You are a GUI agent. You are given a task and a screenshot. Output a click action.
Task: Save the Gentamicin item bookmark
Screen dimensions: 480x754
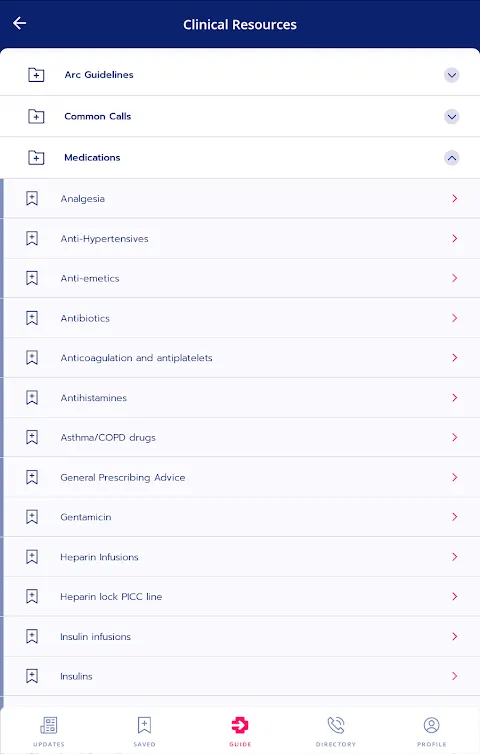pyautogui.click(x=32, y=517)
